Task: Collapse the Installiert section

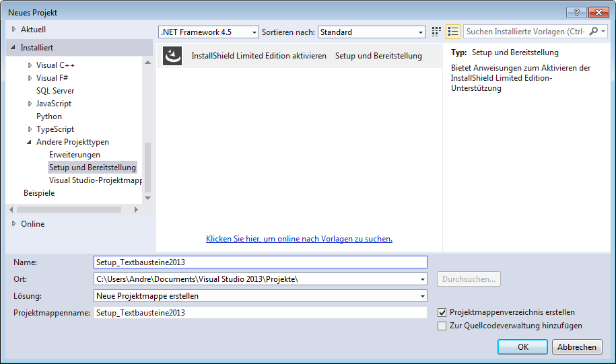Action: click(x=13, y=47)
